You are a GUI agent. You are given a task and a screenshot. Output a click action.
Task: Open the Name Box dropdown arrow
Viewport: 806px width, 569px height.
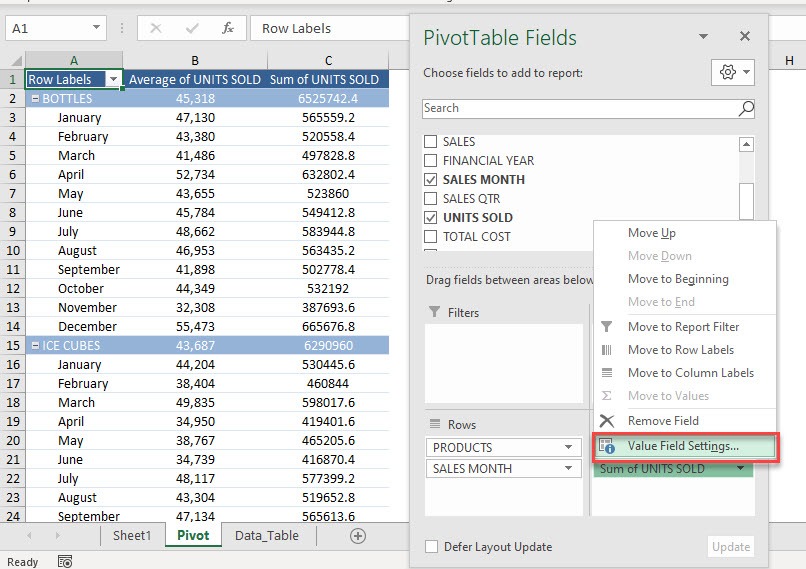point(96,27)
